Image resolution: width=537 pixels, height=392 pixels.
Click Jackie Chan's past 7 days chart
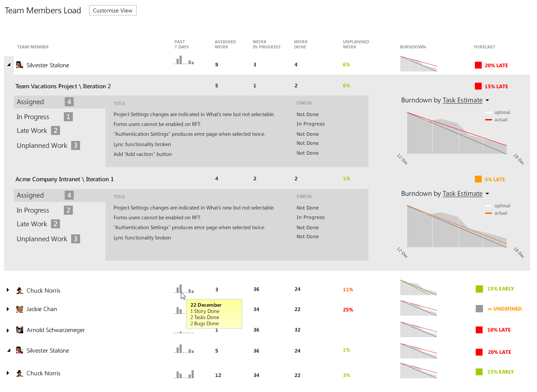(179, 310)
